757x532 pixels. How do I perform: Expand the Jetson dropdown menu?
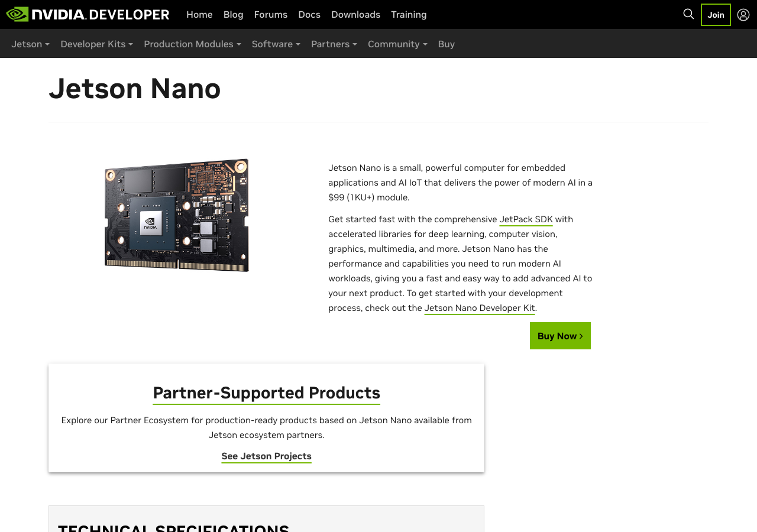(x=30, y=44)
